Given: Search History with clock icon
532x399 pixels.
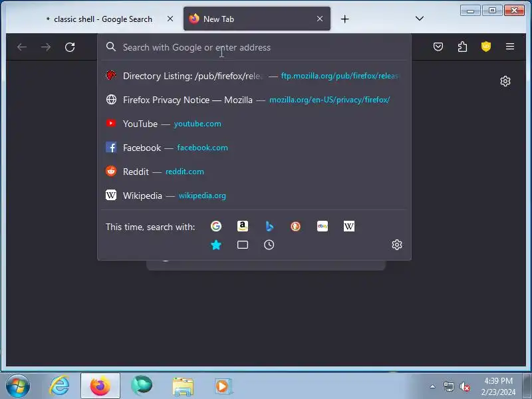Looking at the screenshot, I should pos(269,245).
